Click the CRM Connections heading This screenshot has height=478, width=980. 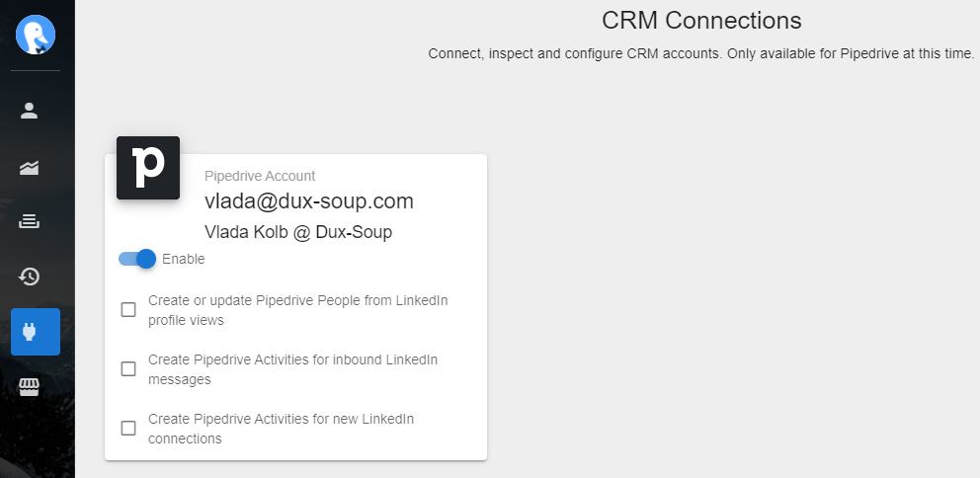[701, 21]
